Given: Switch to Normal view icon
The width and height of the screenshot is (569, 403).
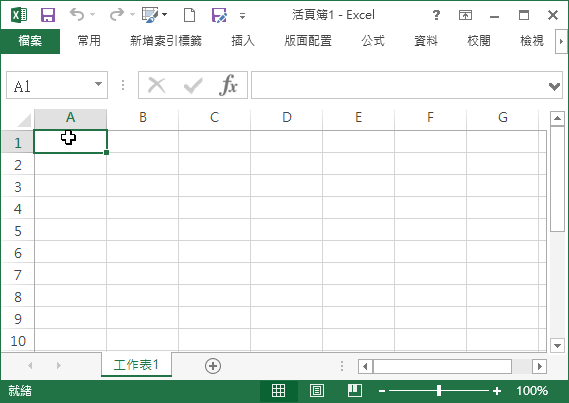Looking at the screenshot, I should 278,391.
